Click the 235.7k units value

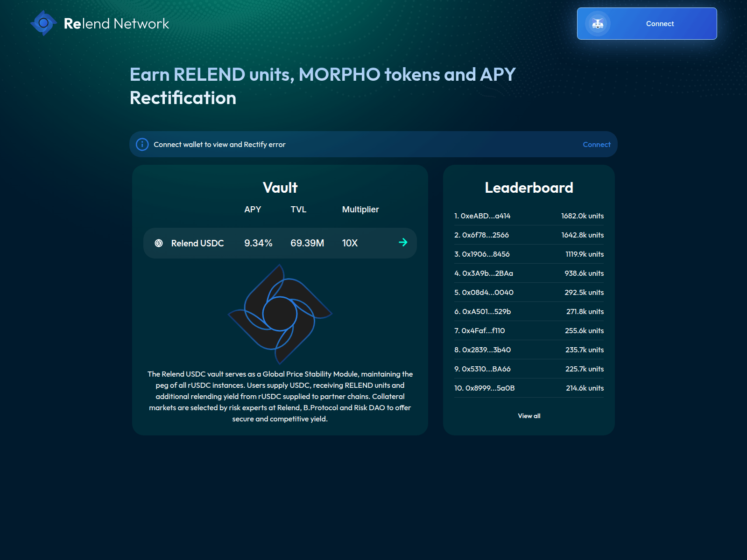pyautogui.click(x=585, y=350)
